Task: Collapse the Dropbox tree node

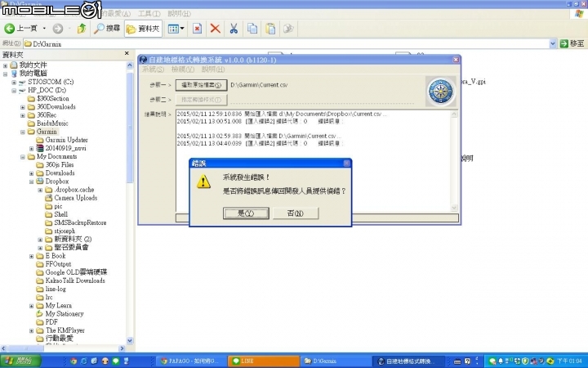Action: tap(31, 182)
